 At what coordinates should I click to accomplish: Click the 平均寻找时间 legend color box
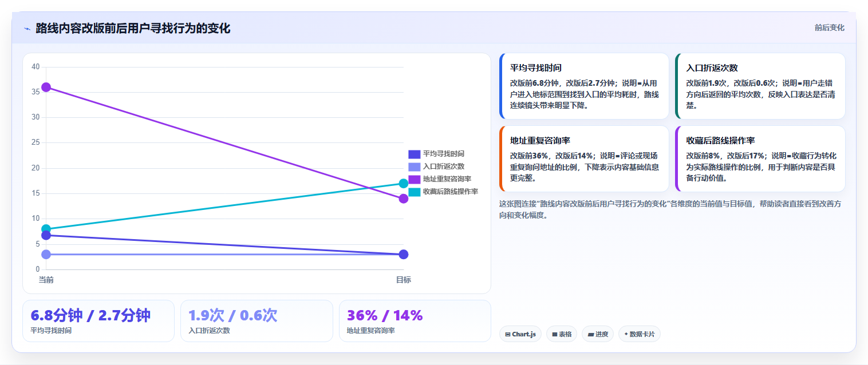[x=414, y=154]
